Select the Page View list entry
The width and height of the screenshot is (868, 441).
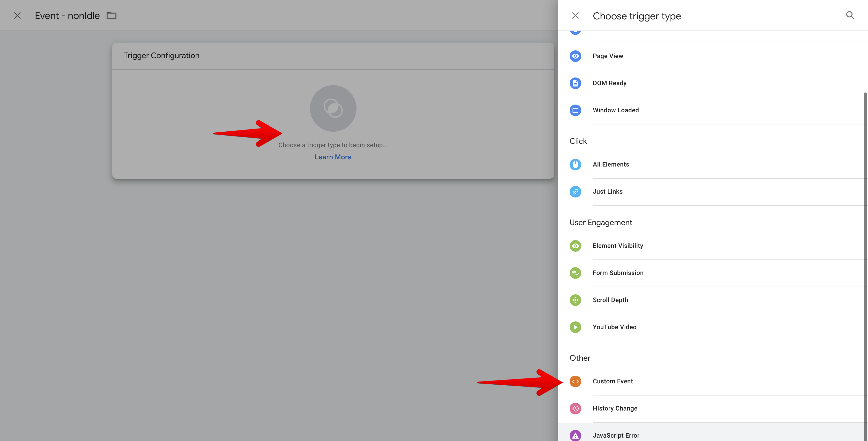click(608, 56)
